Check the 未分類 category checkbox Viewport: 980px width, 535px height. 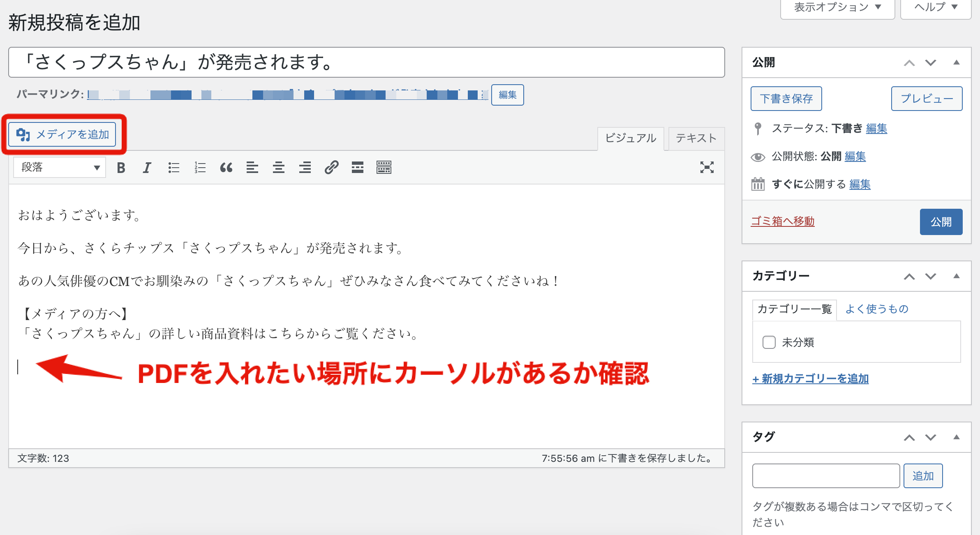pos(769,342)
